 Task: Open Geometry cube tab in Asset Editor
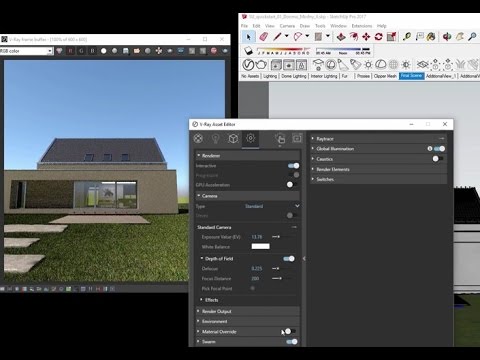[x=233, y=138]
